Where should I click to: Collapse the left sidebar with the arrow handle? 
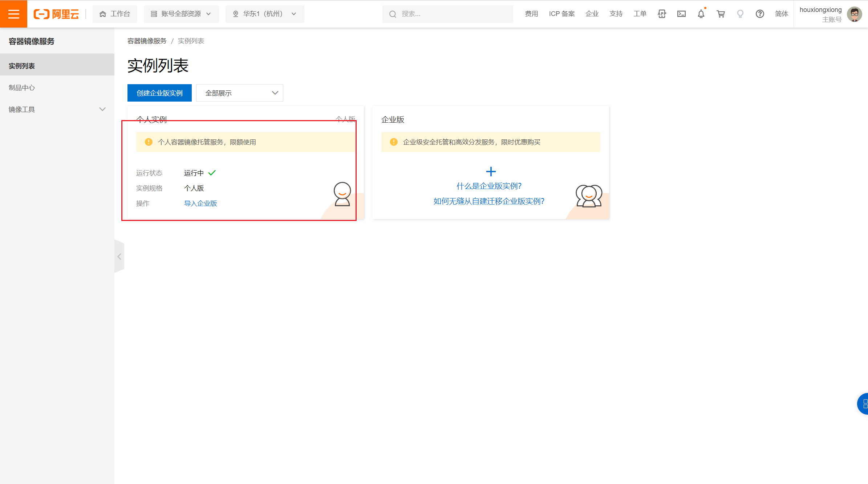coord(119,257)
